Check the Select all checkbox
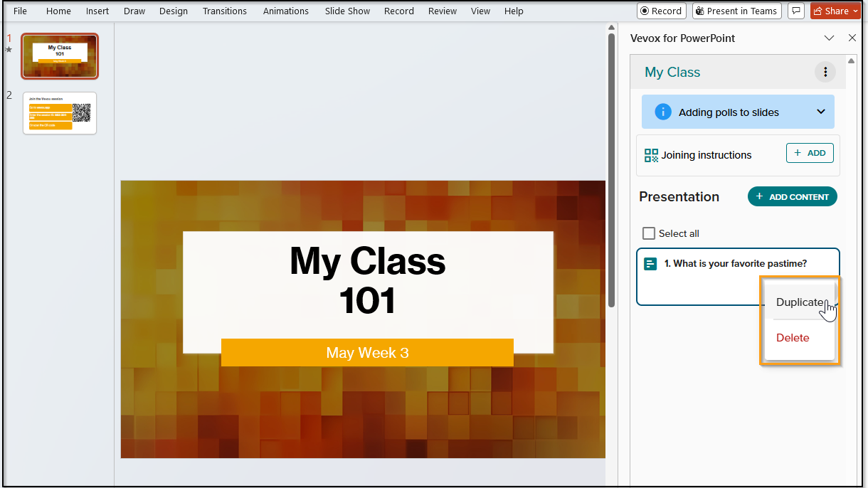Viewport: 868px width, 488px height. (648, 233)
